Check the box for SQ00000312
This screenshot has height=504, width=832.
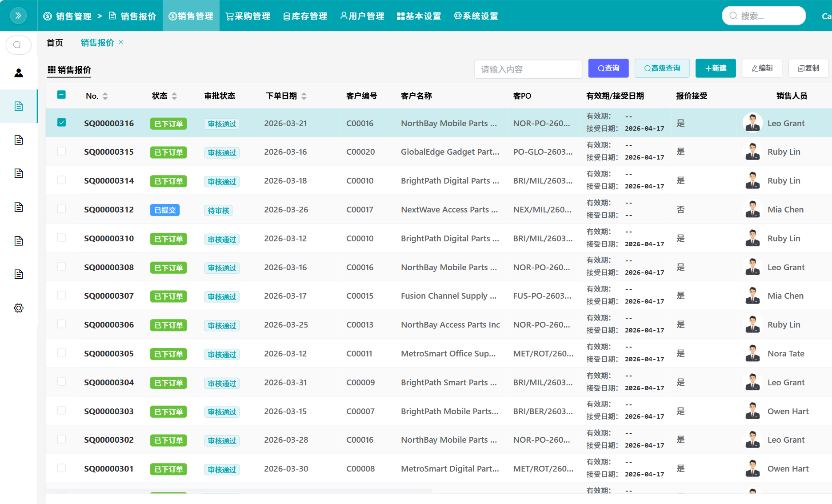(x=62, y=208)
